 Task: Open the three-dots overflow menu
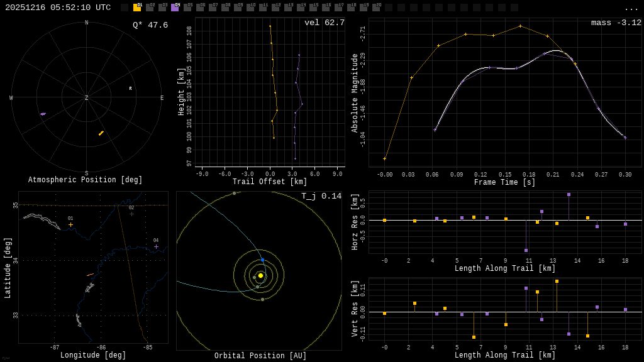click(x=631, y=8)
